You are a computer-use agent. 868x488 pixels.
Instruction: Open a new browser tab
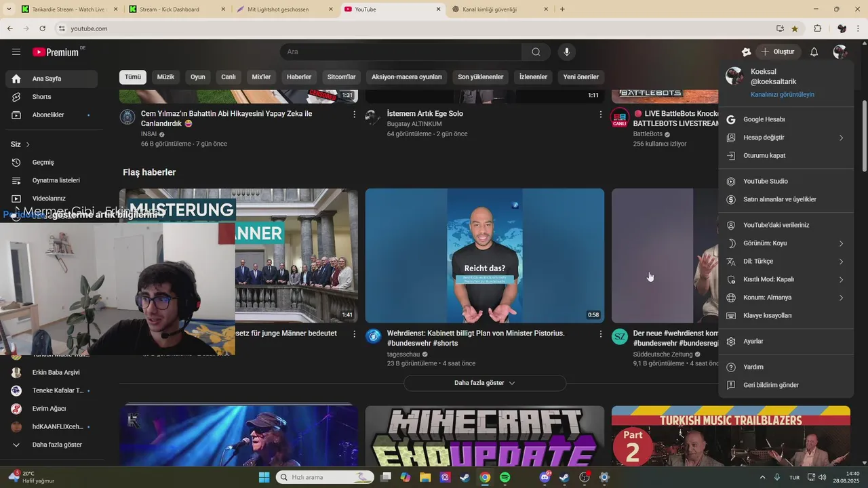coord(562,9)
